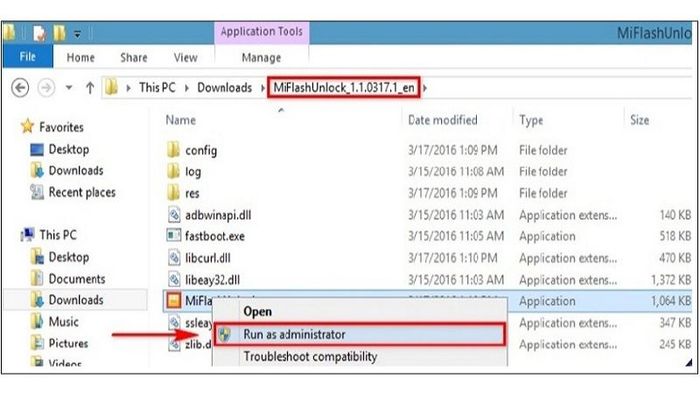Click the This PC computer icon
The width and height of the screenshot is (700, 394).
pyautogui.click(x=28, y=234)
